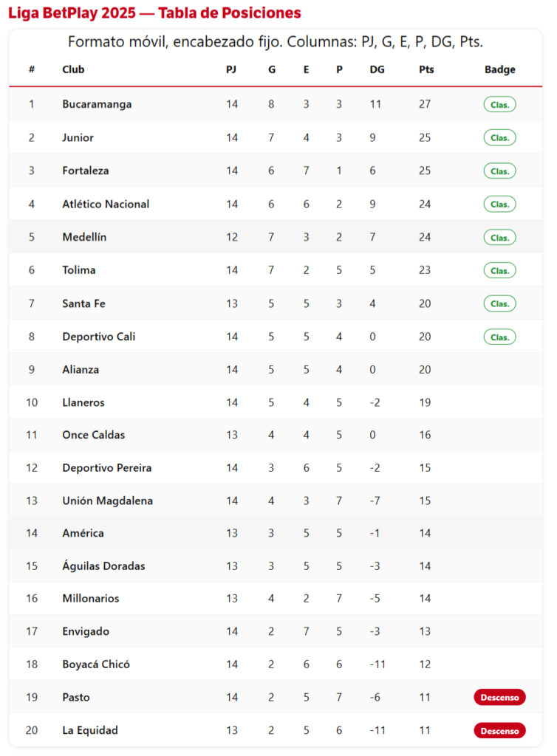Click the Badge column header
The width and height of the screenshot is (557, 756).
click(x=499, y=70)
